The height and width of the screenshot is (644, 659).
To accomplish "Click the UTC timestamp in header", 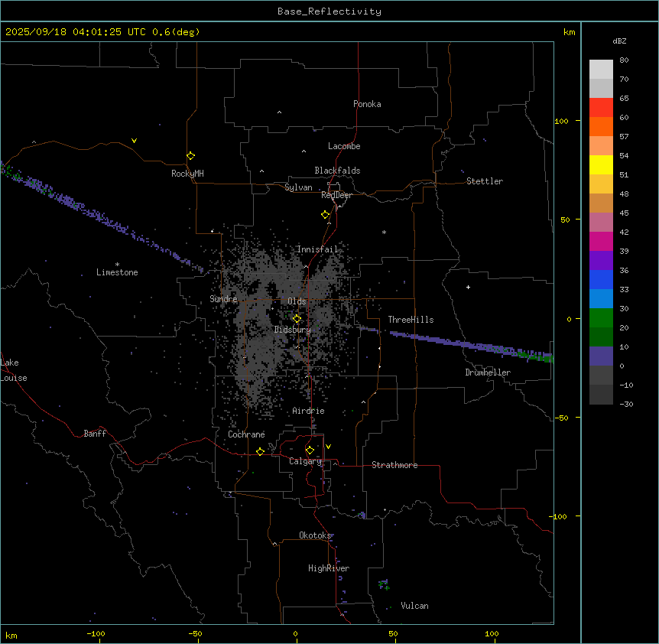I will pyautogui.click(x=102, y=32).
